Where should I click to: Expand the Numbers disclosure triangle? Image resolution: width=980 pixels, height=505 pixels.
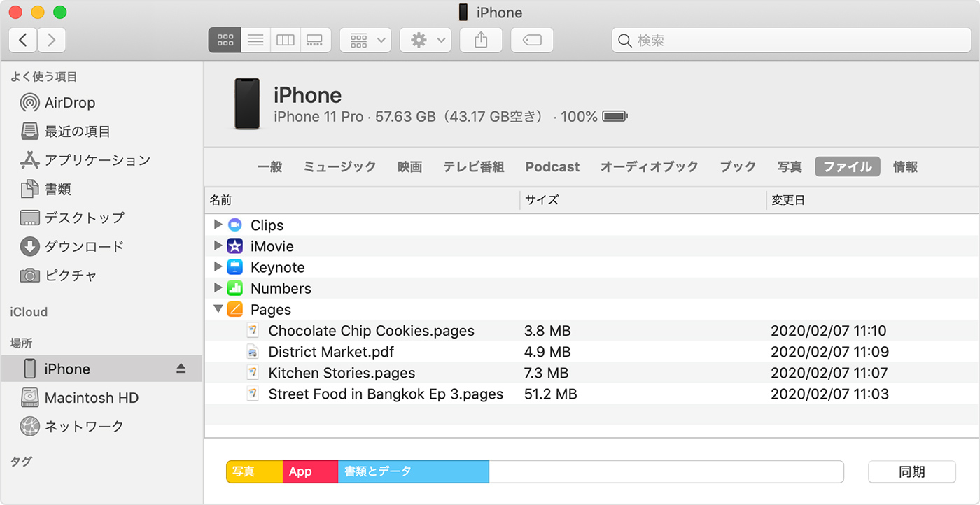pyautogui.click(x=218, y=287)
